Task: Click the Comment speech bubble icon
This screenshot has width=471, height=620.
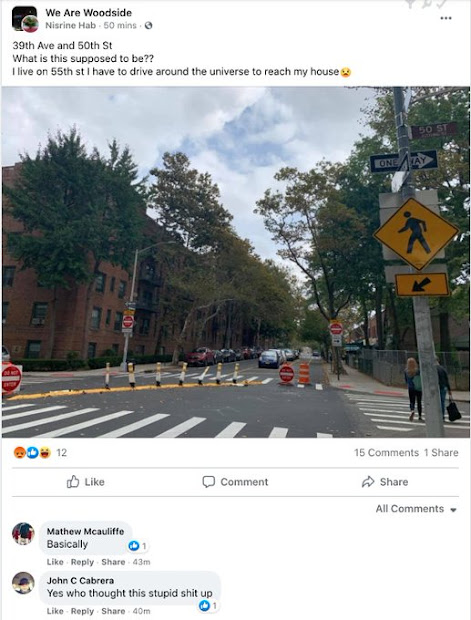Action: (x=208, y=482)
